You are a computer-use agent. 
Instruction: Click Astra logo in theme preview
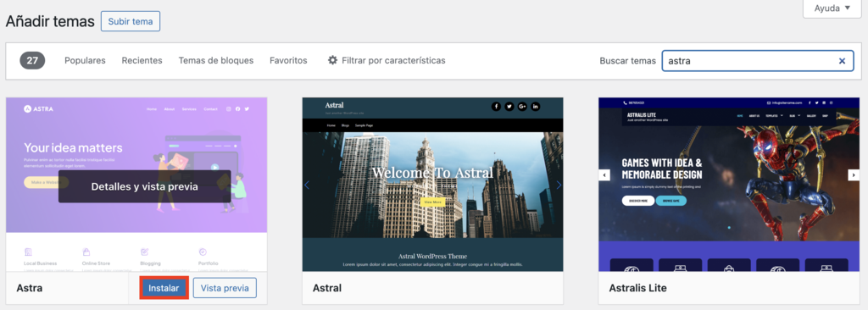pos(39,109)
